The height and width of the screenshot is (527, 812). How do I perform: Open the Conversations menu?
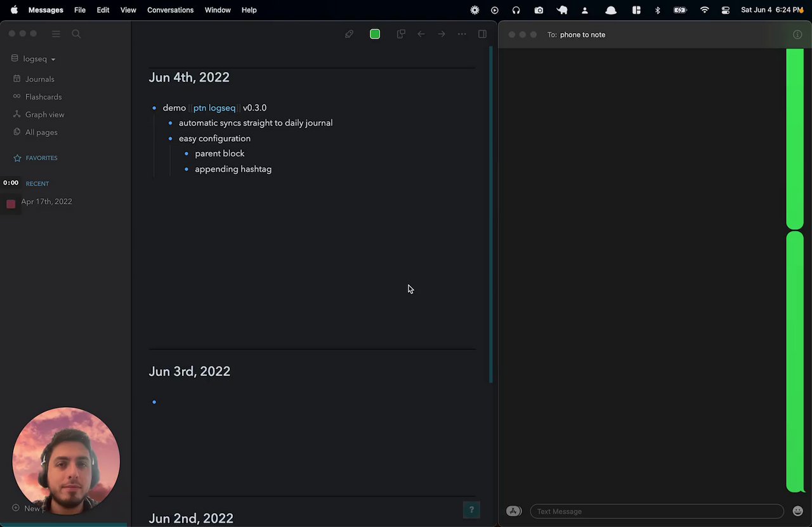click(x=170, y=10)
